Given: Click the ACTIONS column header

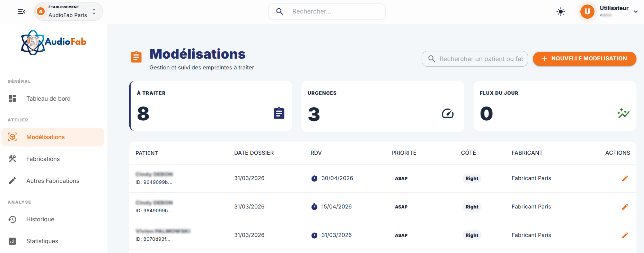Looking at the screenshot, I should tap(617, 153).
